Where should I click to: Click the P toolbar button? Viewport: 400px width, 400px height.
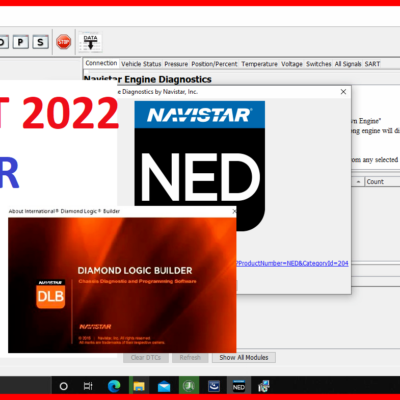(x=21, y=42)
